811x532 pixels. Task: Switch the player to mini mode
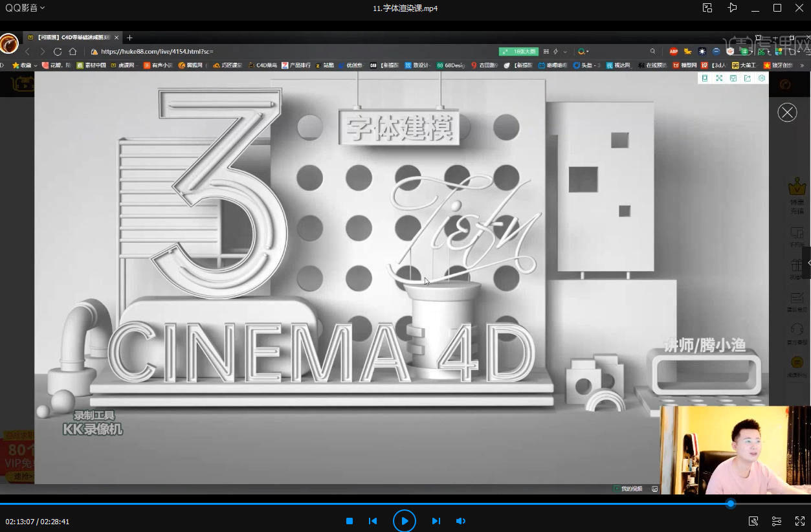tap(707, 8)
